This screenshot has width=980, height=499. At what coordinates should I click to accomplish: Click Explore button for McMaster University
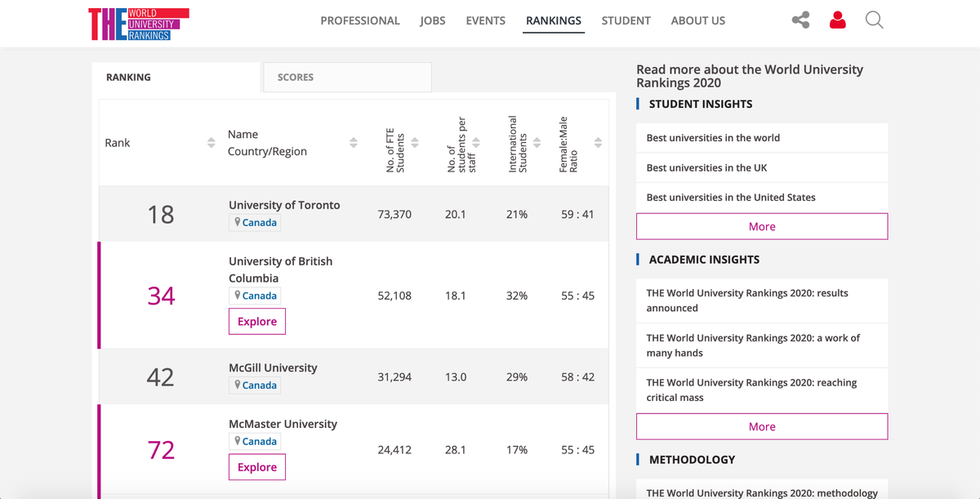[x=257, y=467]
